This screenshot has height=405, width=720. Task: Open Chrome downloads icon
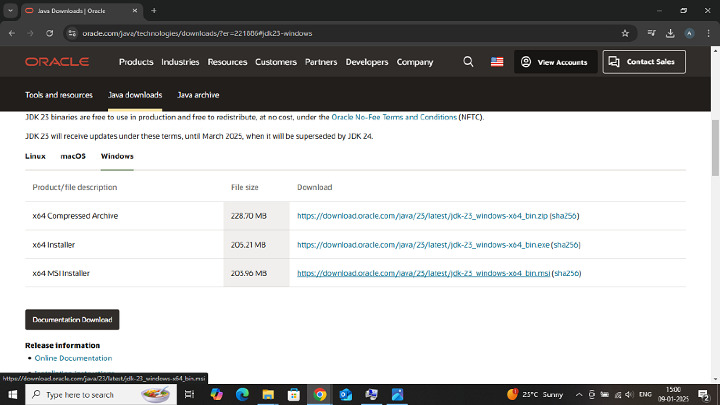coord(670,33)
